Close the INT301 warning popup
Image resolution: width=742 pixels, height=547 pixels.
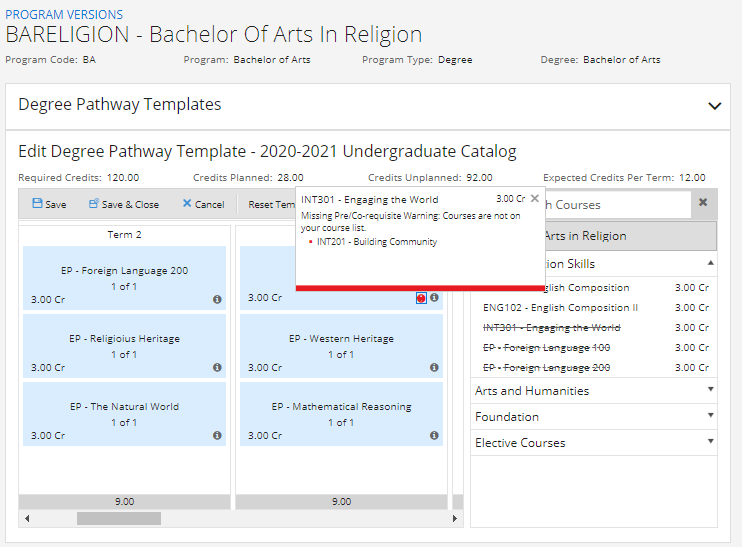tap(535, 198)
